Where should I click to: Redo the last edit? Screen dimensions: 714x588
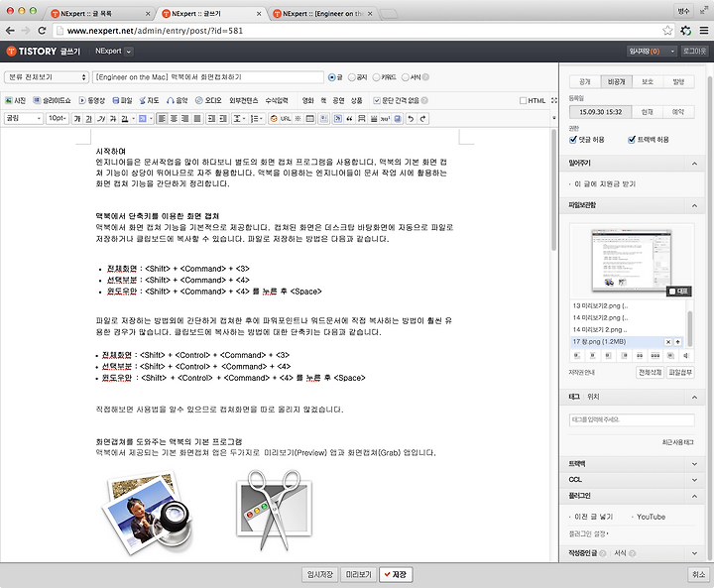(422, 119)
